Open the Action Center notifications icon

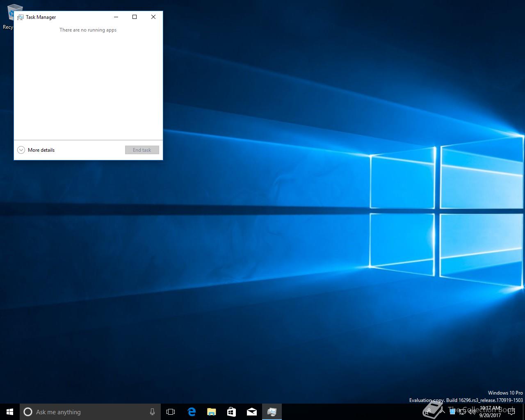click(511, 412)
